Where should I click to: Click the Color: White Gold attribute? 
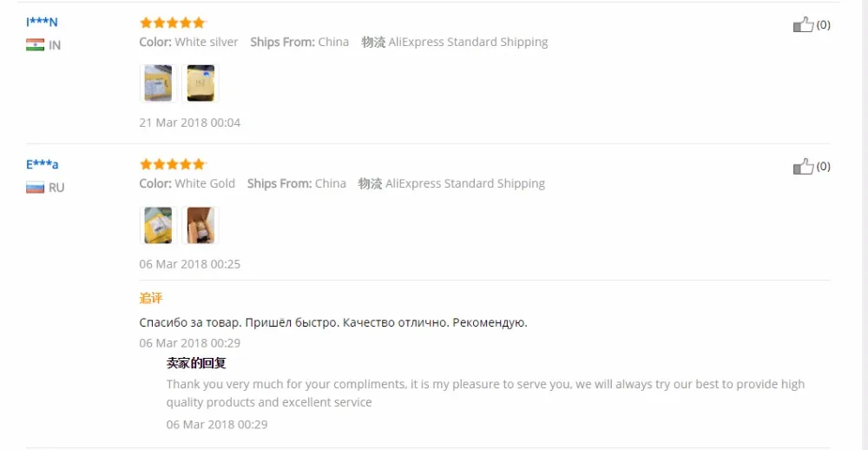(x=187, y=183)
